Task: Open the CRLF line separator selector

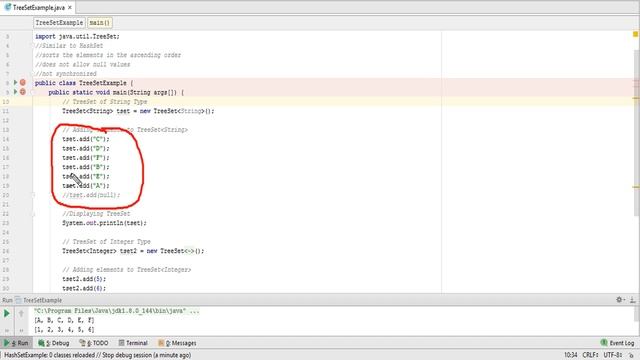Action: pos(590,355)
